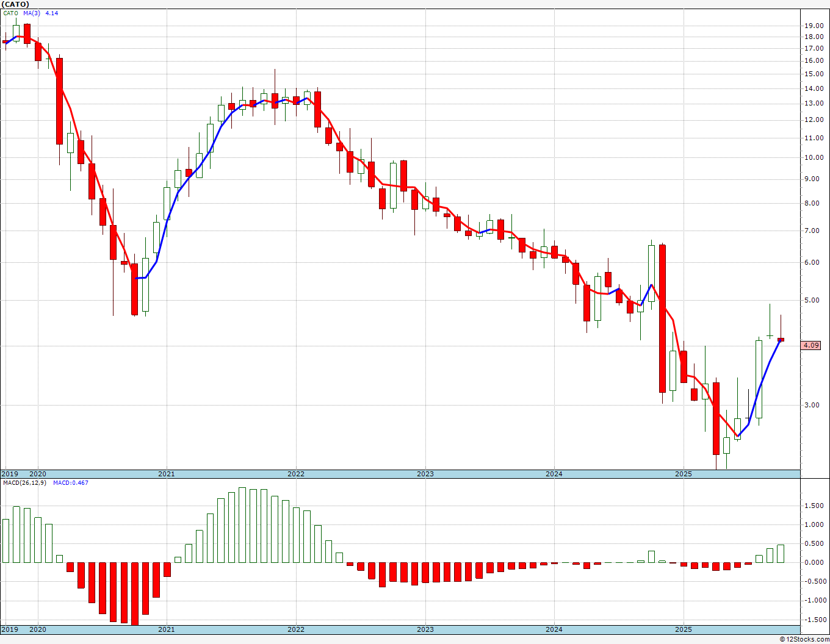Select the MA(3) value 4.14
This screenshot has width=830, height=644.
click(x=52, y=13)
